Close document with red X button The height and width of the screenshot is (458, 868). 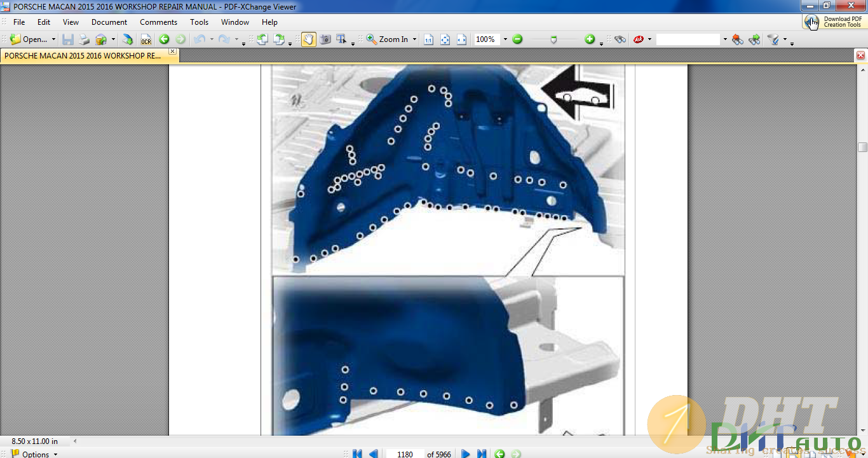861,55
